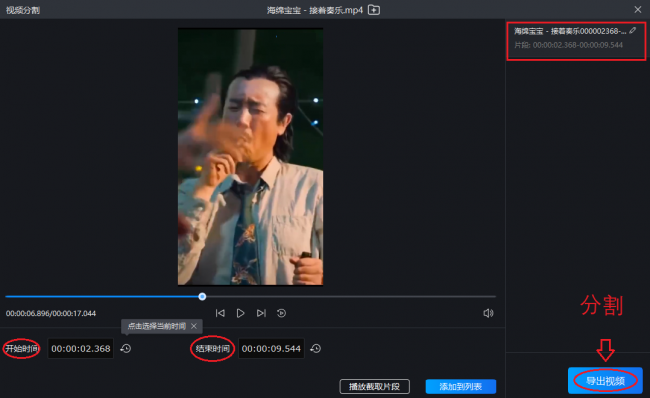
Task: Set end time to the current time icon
Action: click(x=315, y=349)
